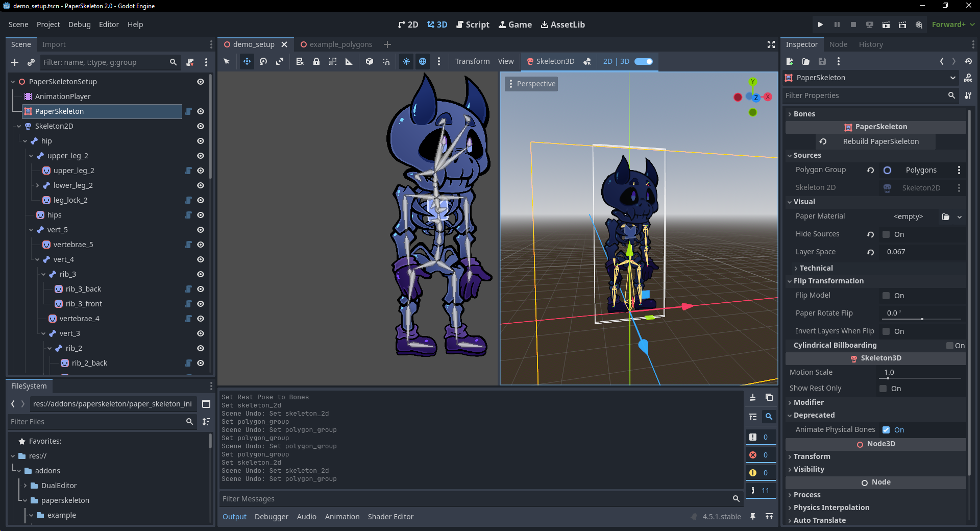Switch to the Script workspace
The height and width of the screenshot is (531, 980).
tap(473, 25)
